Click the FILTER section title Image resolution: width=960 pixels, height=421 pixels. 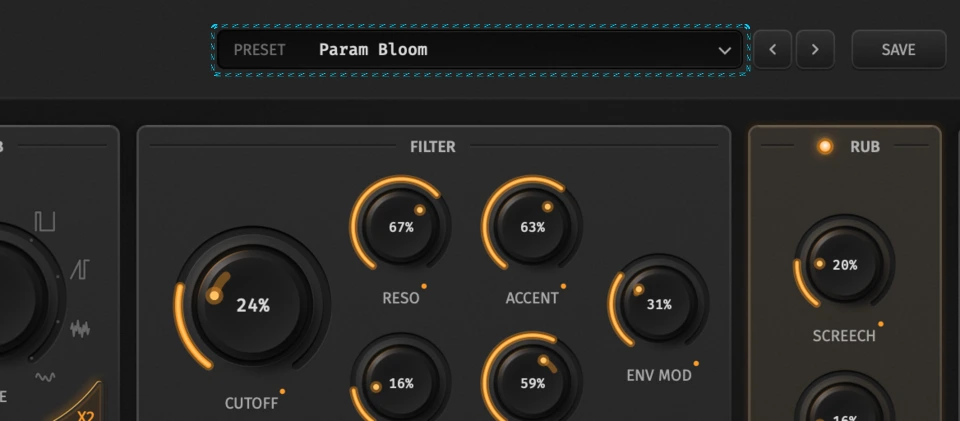(x=433, y=147)
